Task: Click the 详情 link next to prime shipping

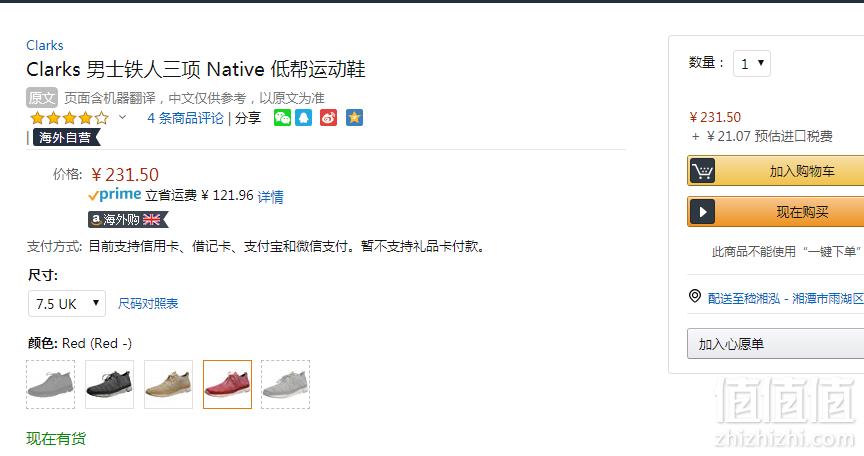Action: coord(271,196)
